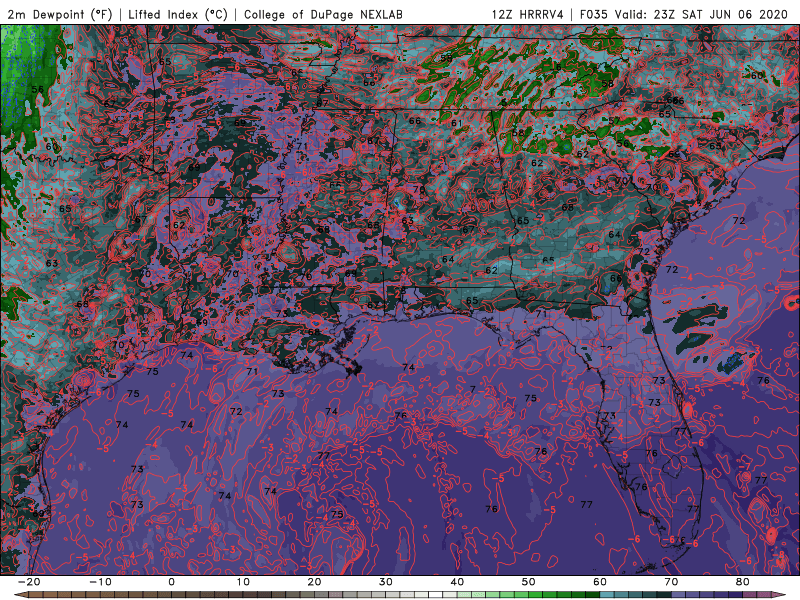
Task: Click the 70 tick label on the color bar
Action: pos(671,582)
